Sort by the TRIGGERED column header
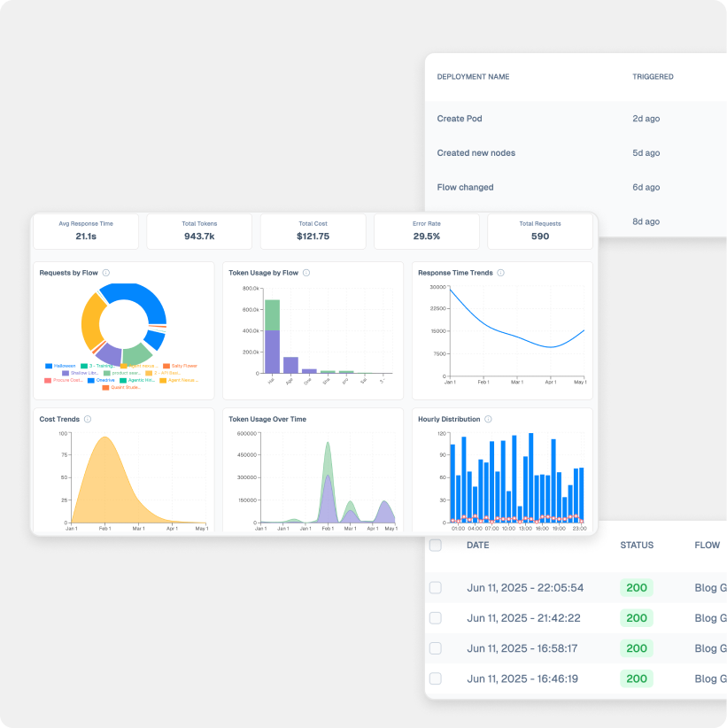727x728 pixels. (653, 76)
